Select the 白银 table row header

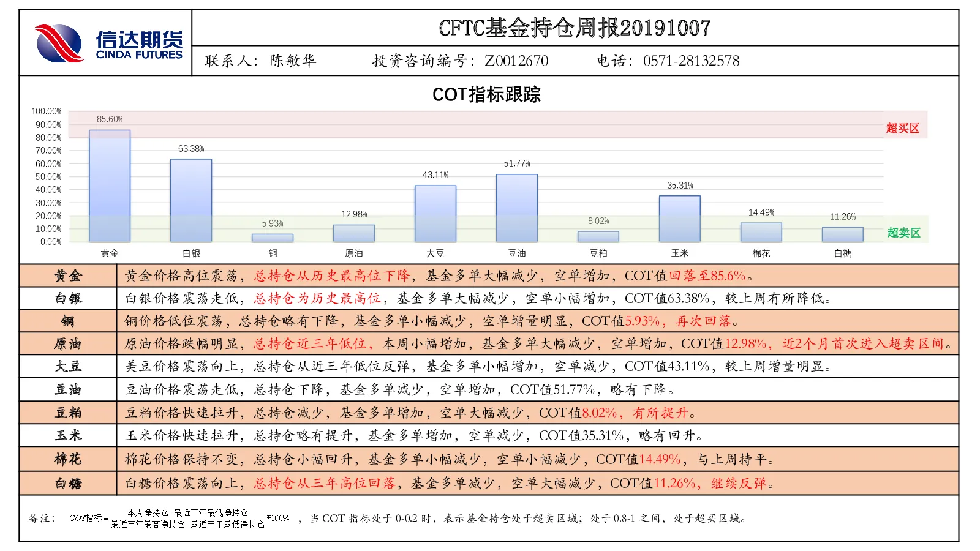point(68,298)
